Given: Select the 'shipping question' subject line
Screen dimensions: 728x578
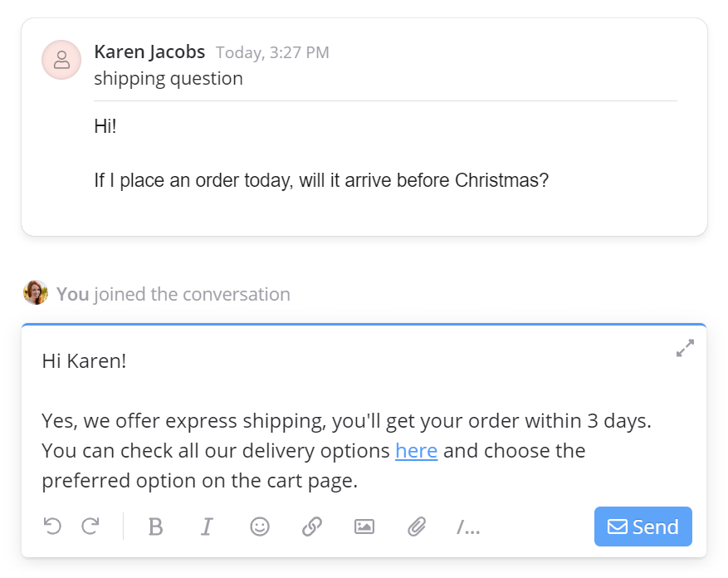Looking at the screenshot, I should (169, 79).
